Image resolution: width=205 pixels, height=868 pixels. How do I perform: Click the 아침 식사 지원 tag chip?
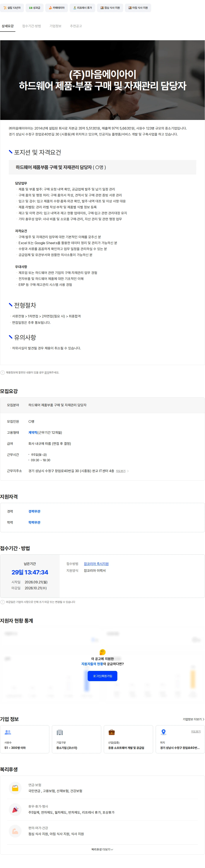(x=138, y=8)
